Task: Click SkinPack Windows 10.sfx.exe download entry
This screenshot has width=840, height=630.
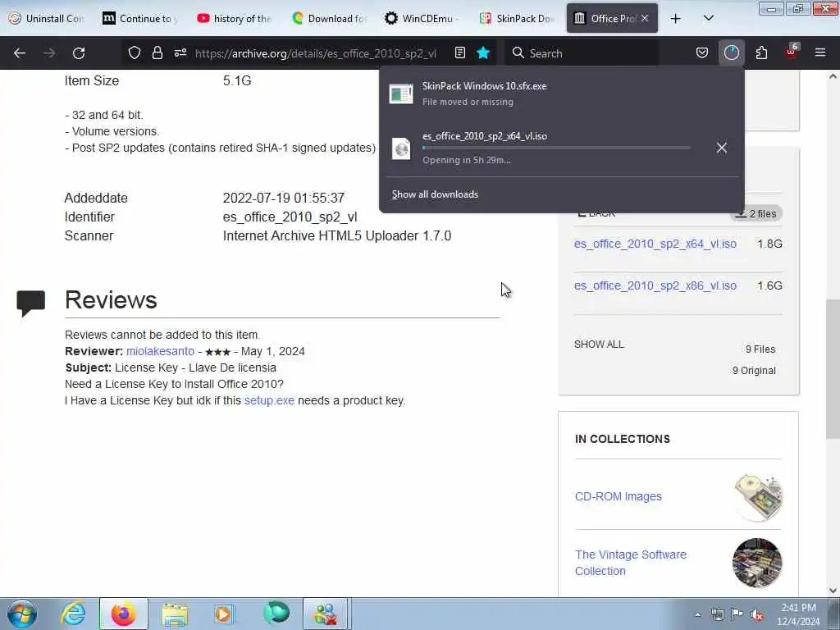Action: 561,94
